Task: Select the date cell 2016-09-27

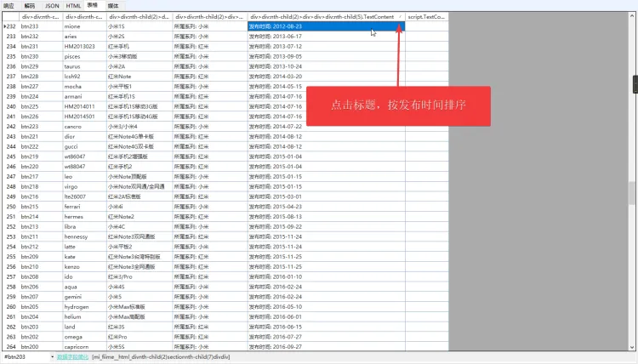Action: 327,347
